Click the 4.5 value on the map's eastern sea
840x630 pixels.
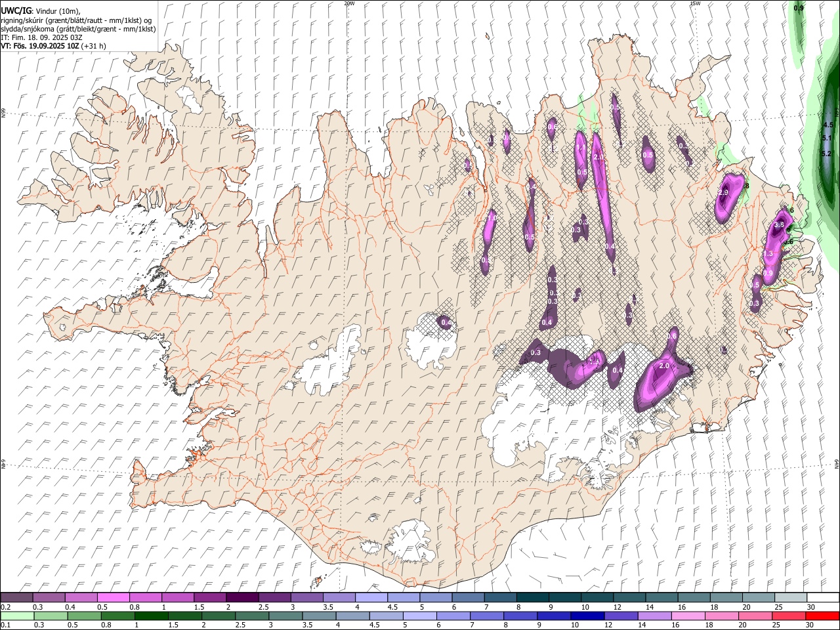828,125
